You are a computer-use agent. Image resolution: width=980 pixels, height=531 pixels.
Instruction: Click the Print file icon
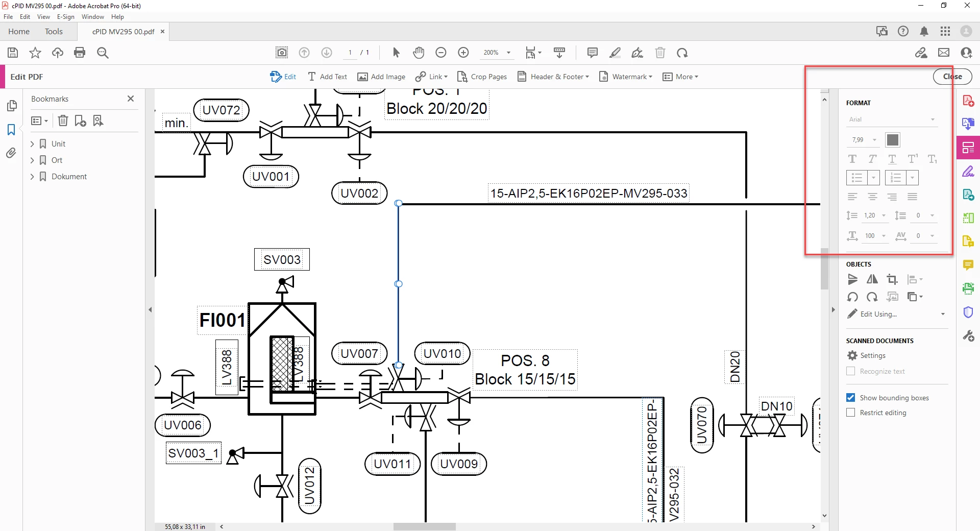(80, 53)
